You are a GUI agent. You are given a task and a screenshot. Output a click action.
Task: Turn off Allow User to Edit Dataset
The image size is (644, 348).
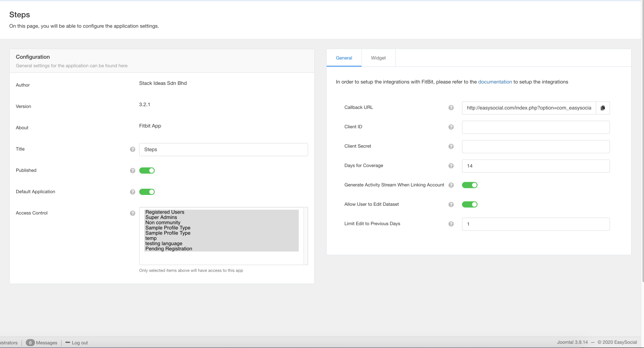click(x=469, y=205)
